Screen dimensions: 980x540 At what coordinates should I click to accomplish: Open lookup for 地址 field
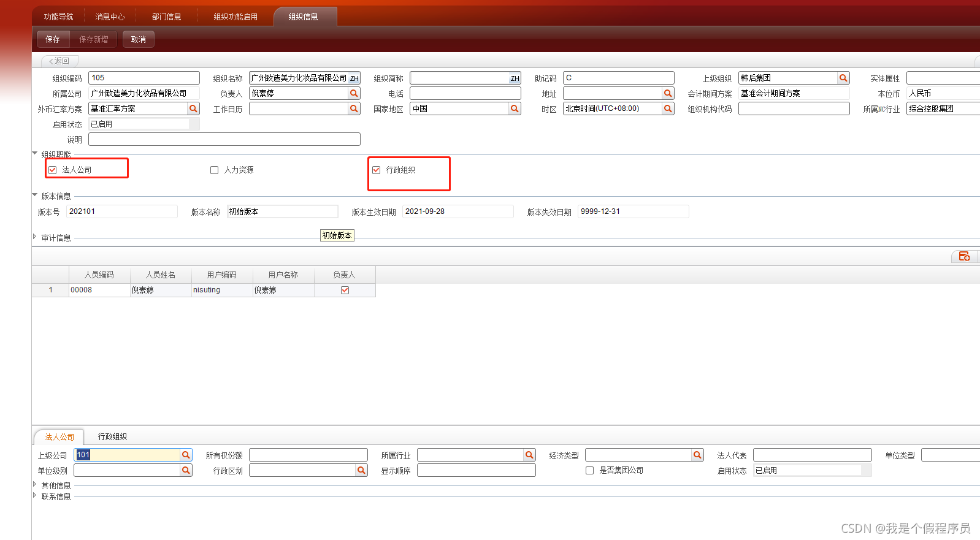[x=668, y=93]
